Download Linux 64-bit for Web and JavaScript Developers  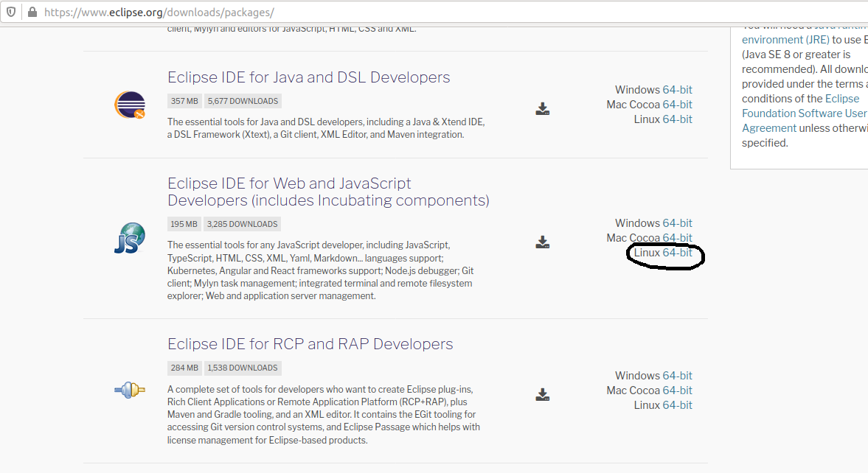pyautogui.click(x=677, y=253)
